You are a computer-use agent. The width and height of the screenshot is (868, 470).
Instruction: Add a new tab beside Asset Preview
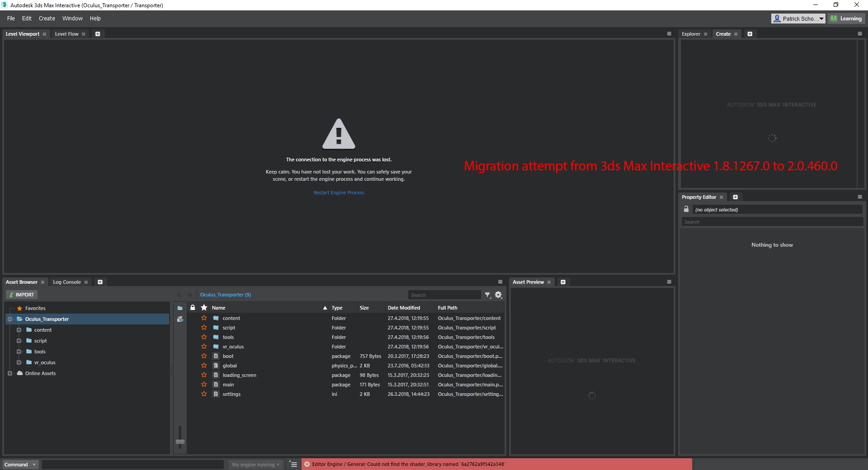[563, 282]
